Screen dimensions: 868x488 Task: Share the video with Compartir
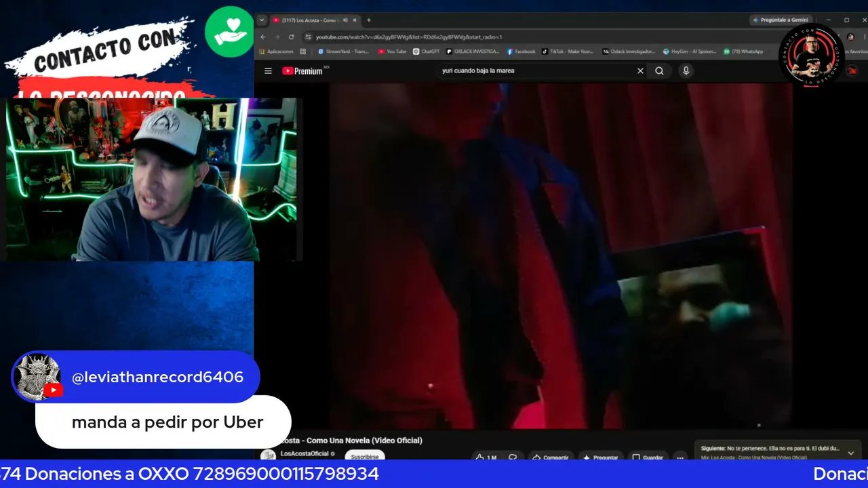550,457
